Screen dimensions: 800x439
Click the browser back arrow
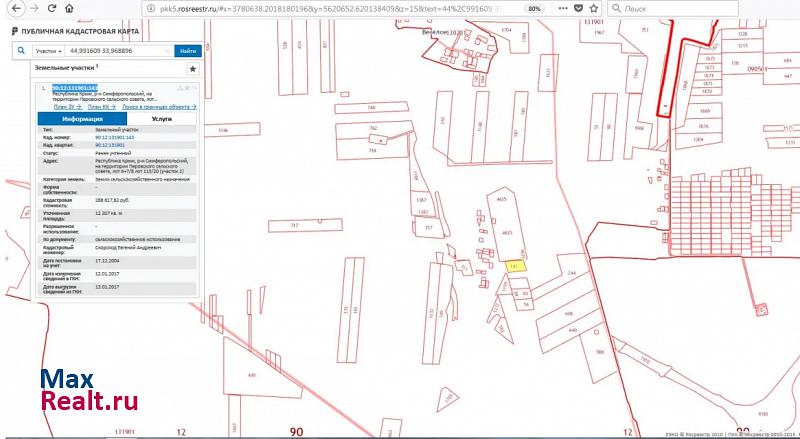pos(14,8)
